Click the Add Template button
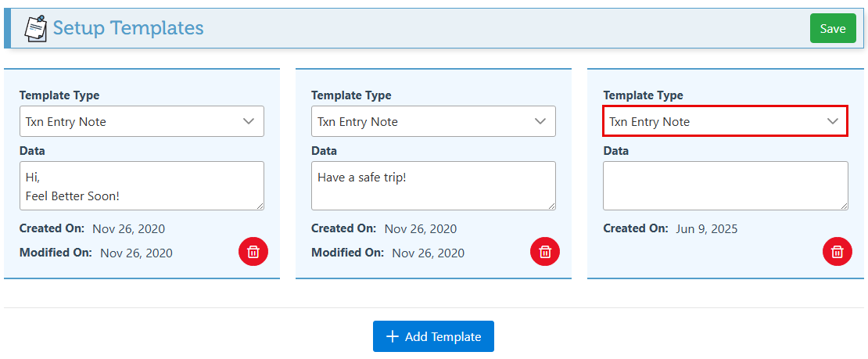The width and height of the screenshot is (868, 359). pyautogui.click(x=433, y=336)
